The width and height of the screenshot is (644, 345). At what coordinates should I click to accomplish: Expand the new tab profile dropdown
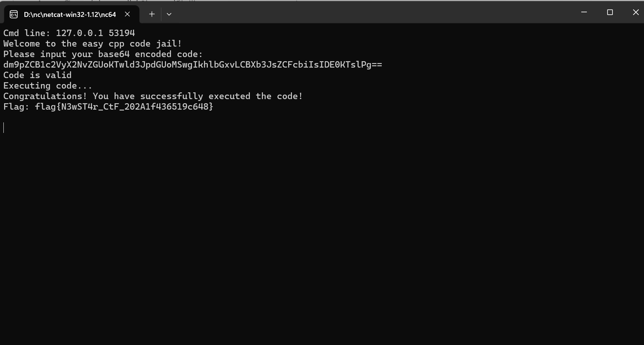[169, 14]
